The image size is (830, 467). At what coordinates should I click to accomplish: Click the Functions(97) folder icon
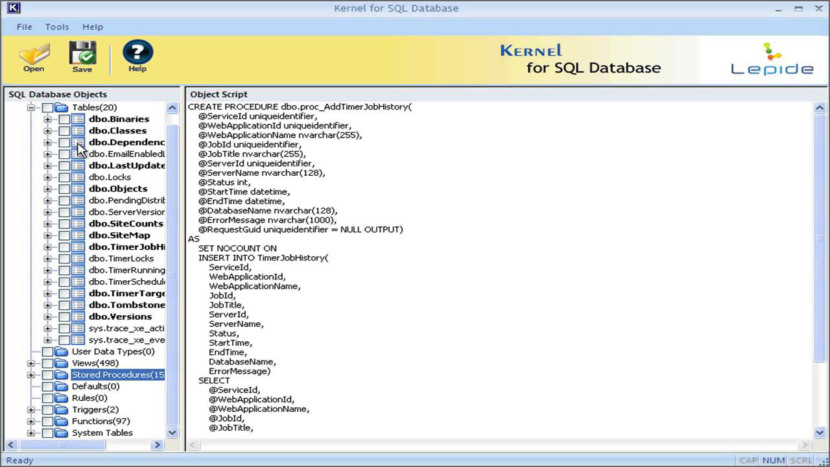(x=61, y=421)
